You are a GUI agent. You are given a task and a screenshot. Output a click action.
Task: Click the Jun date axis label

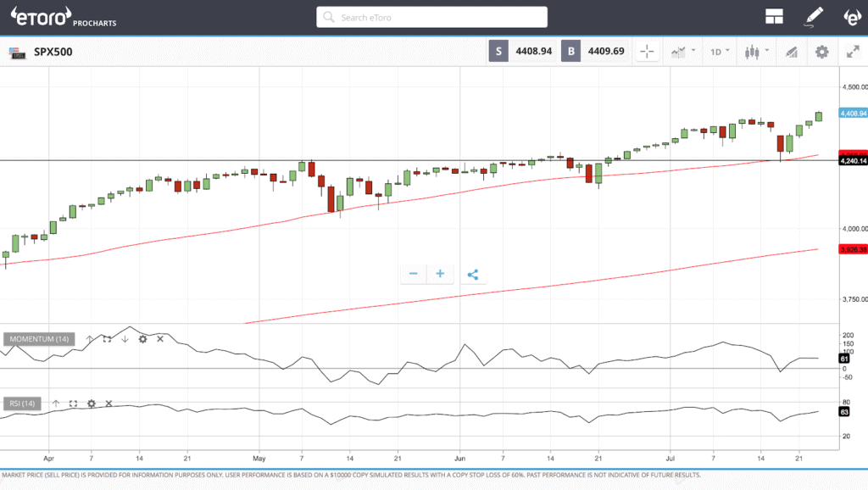(x=459, y=459)
